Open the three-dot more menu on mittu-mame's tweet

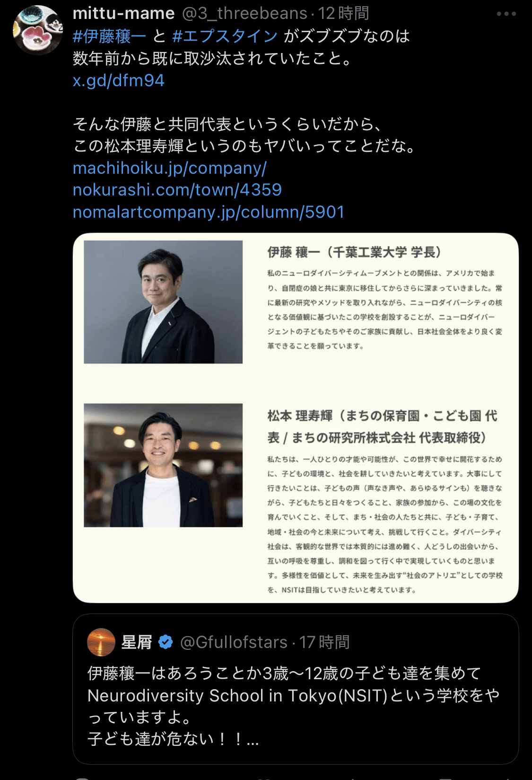click(506, 14)
